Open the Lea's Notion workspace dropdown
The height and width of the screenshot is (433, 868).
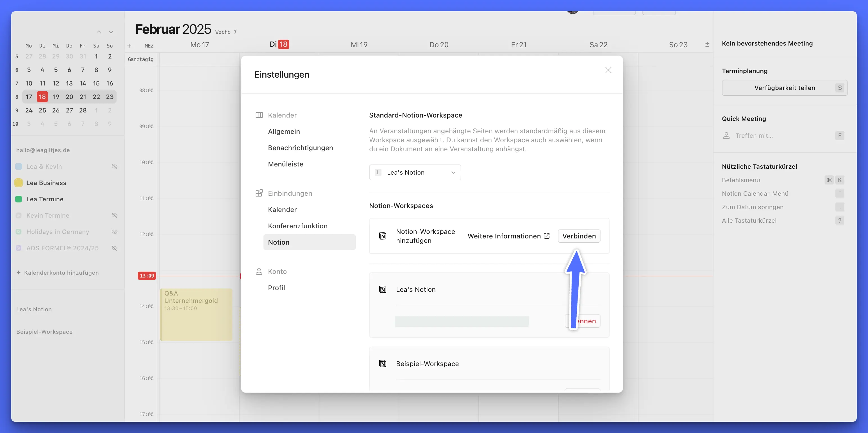(415, 172)
